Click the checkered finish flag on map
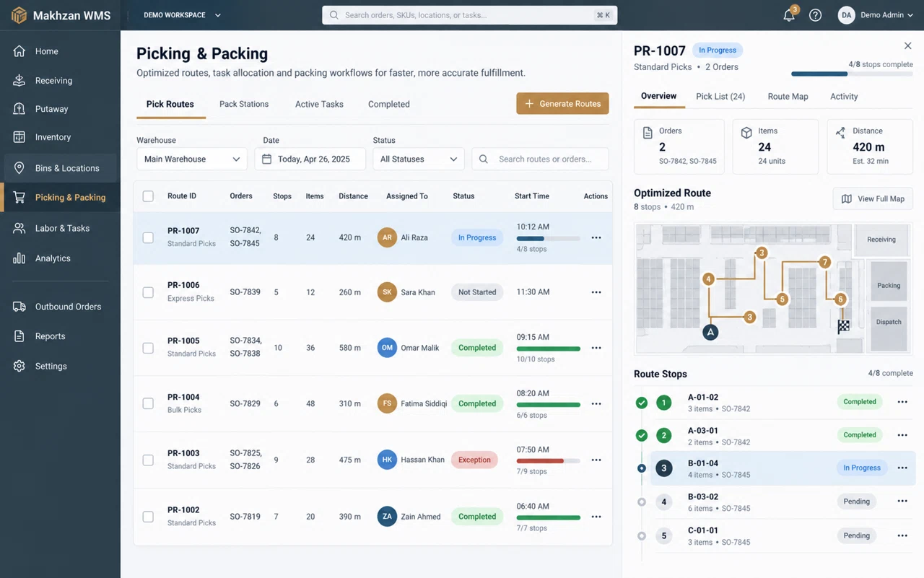924x578 pixels. coord(843,326)
